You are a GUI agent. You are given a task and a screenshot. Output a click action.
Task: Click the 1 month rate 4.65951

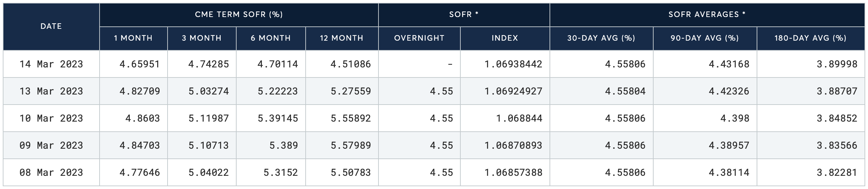point(139,64)
